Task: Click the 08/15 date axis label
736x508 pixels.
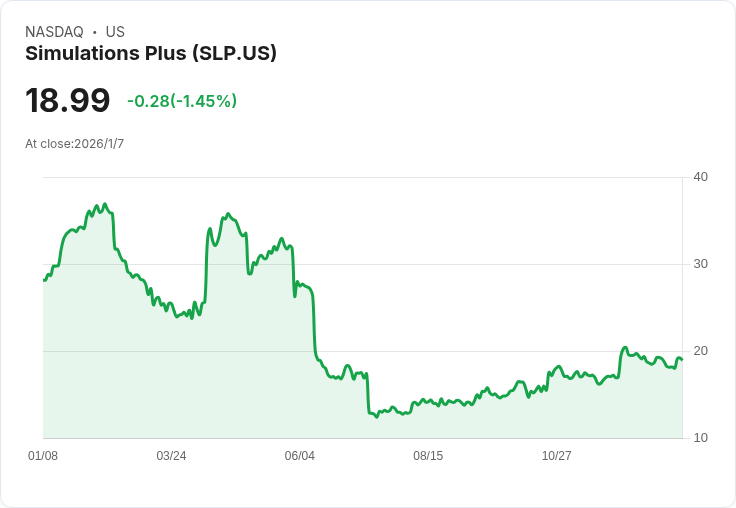Action: 428,455
